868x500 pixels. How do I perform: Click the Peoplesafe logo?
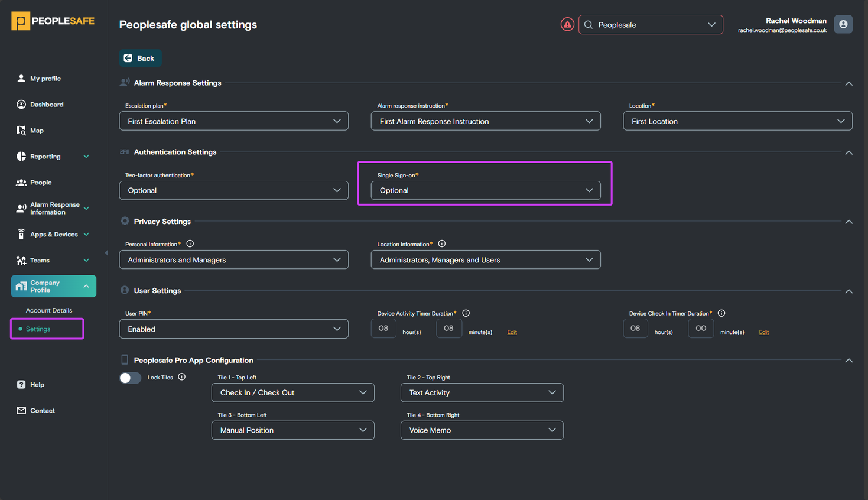[53, 21]
